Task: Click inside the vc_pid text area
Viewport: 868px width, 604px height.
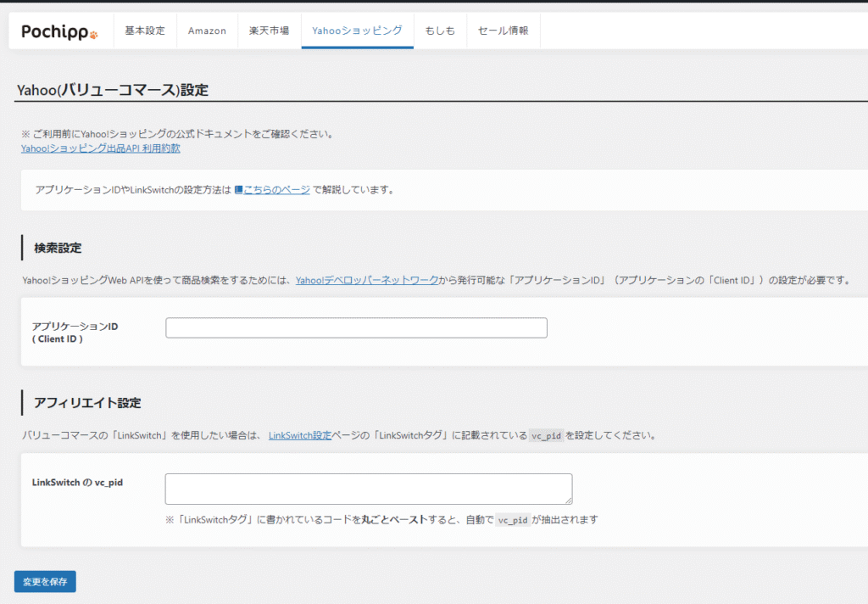Action: click(368, 488)
